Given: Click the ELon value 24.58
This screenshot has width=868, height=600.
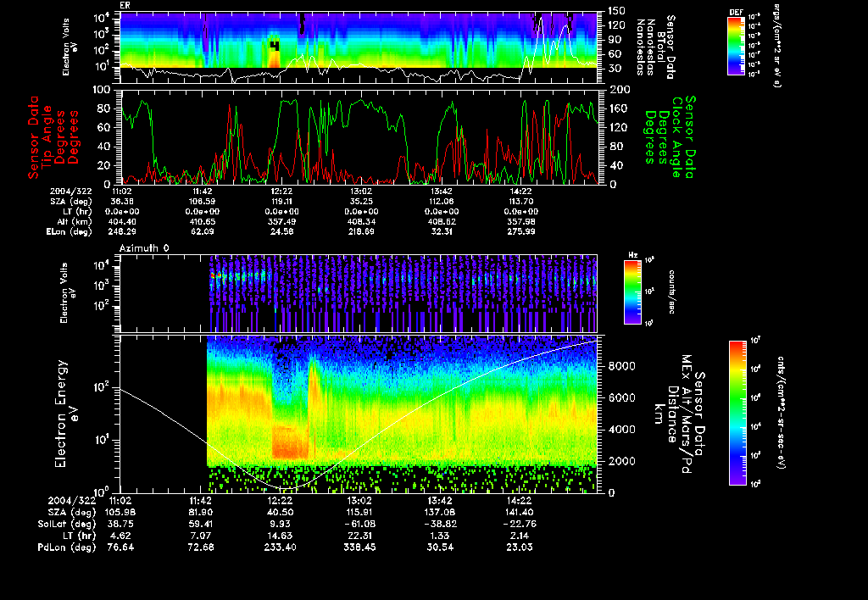Looking at the screenshot, I should (x=281, y=231).
